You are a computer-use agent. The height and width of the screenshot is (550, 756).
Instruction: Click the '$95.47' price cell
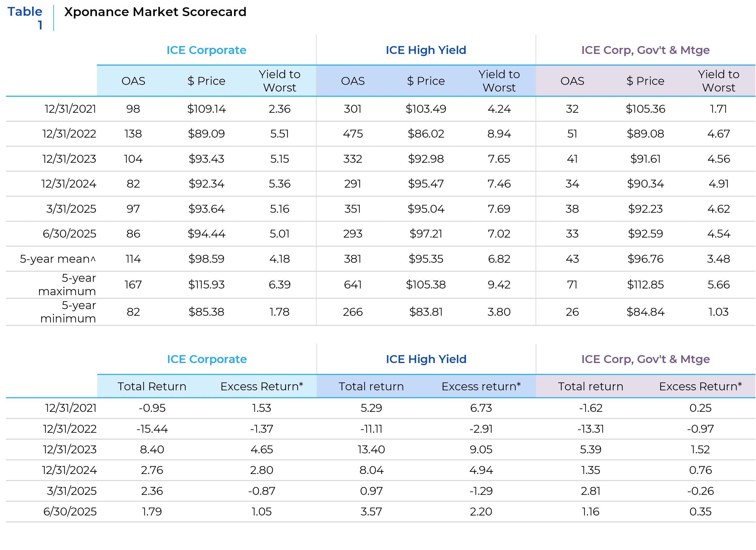(426, 184)
